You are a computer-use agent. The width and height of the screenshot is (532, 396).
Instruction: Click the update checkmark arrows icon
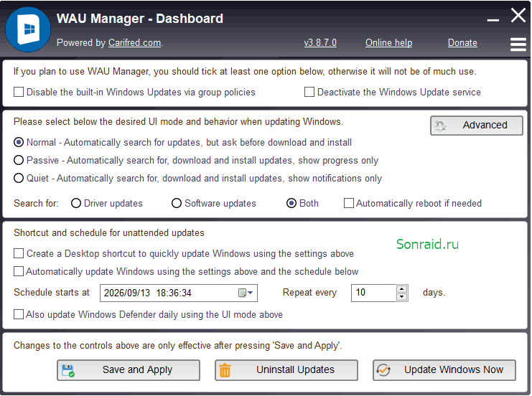(383, 370)
